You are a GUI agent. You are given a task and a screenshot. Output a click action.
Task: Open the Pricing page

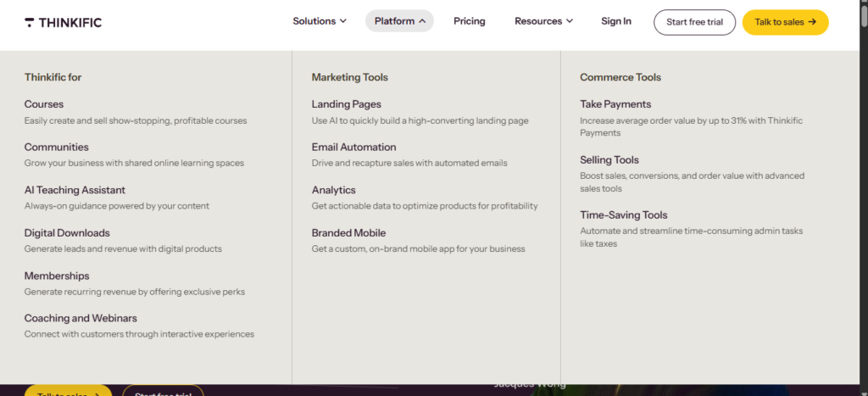[470, 21]
